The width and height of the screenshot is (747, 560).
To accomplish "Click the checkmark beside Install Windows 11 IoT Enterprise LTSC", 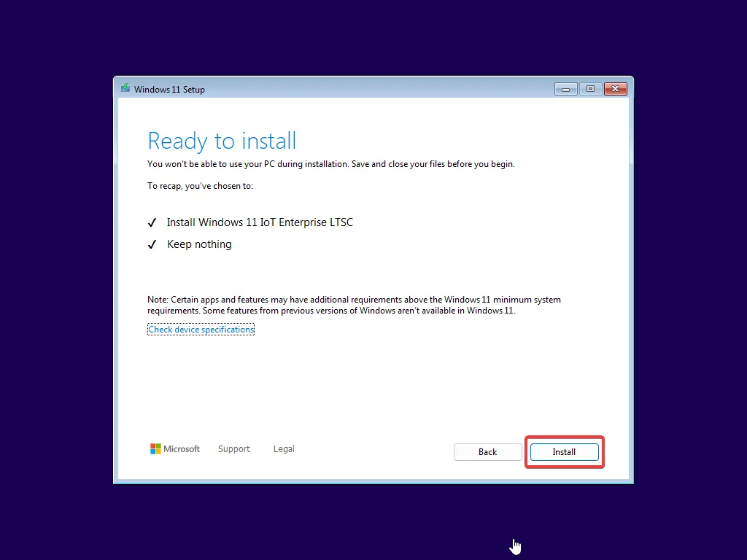I will (x=152, y=222).
